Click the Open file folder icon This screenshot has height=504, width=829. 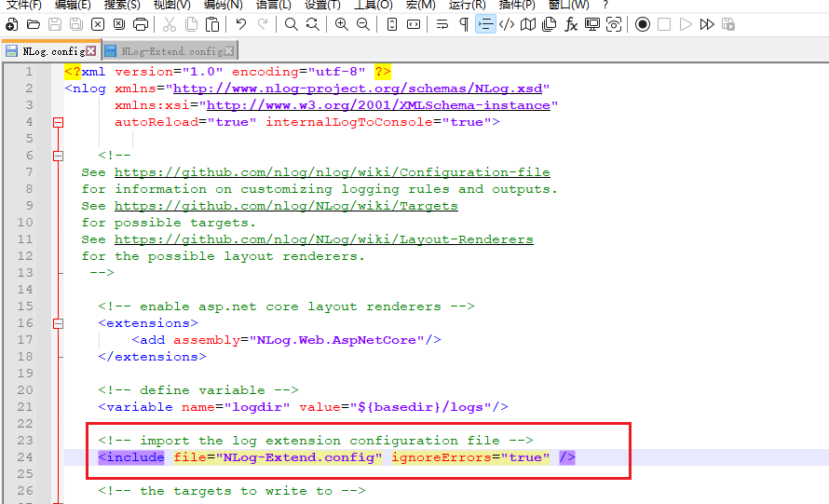click(34, 24)
